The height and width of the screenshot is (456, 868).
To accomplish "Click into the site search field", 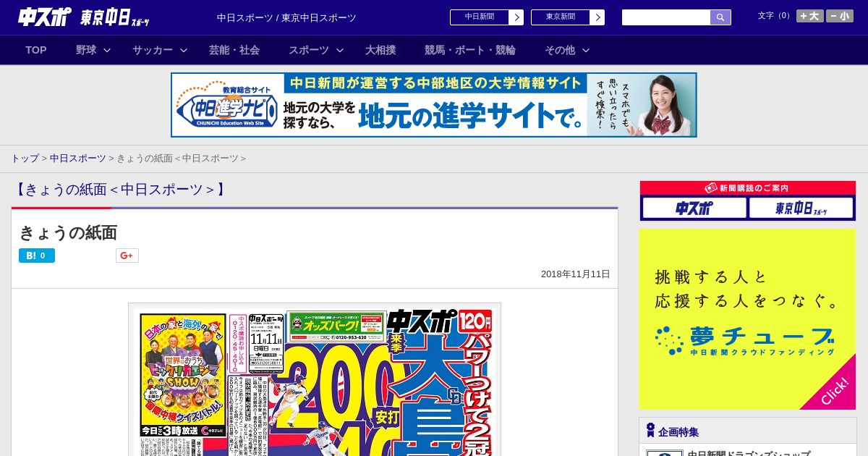I will 666,17.
